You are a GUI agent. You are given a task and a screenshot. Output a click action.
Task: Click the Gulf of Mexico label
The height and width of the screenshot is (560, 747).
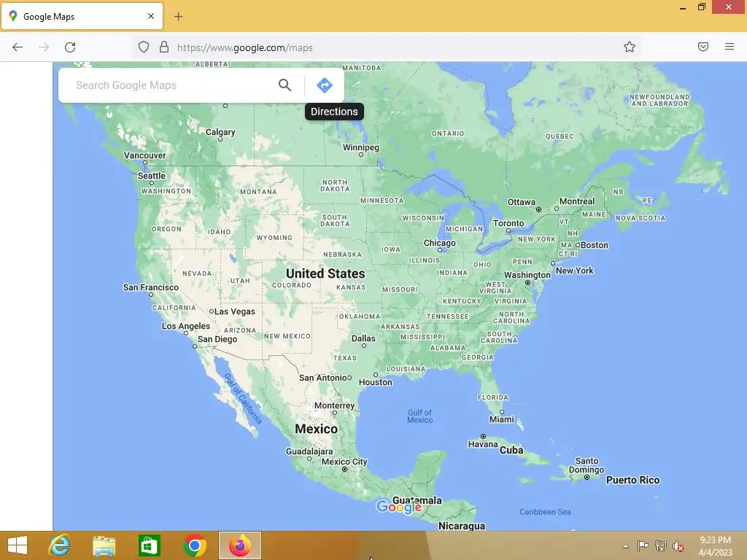(419, 416)
